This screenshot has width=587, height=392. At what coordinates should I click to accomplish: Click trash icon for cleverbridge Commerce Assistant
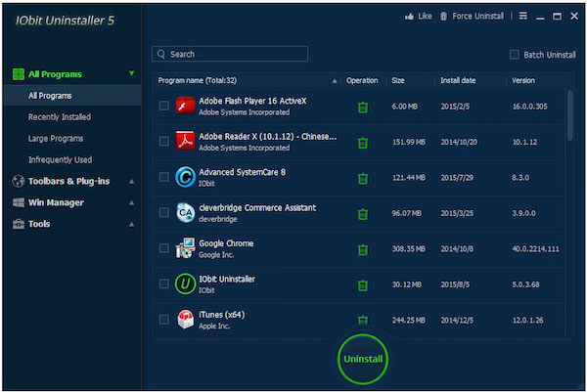(x=362, y=214)
